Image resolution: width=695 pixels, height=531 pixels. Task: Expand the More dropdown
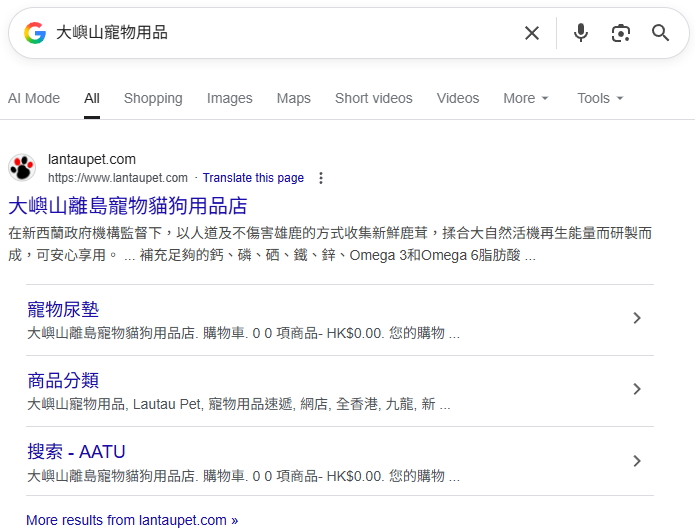pos(526,98)
